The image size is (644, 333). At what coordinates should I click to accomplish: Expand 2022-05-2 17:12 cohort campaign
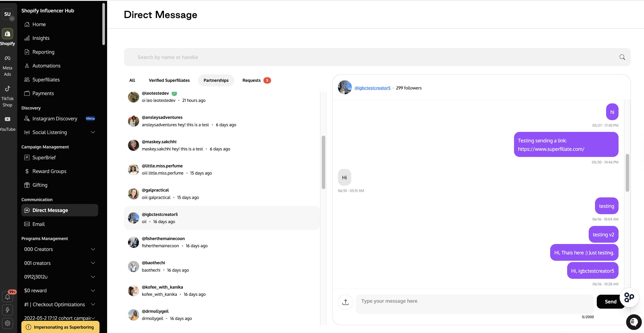point(93,318)
